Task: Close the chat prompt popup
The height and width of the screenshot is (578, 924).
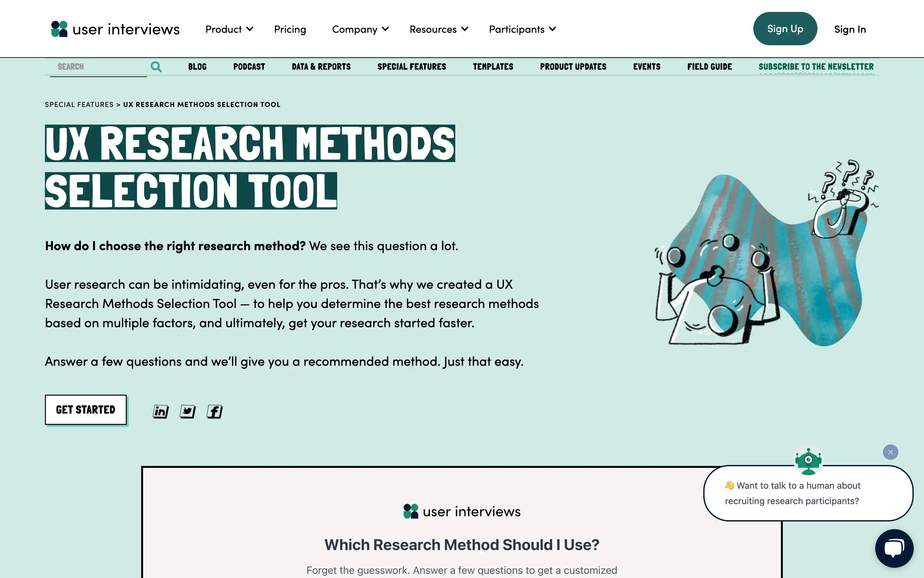Action: point(890,452)
